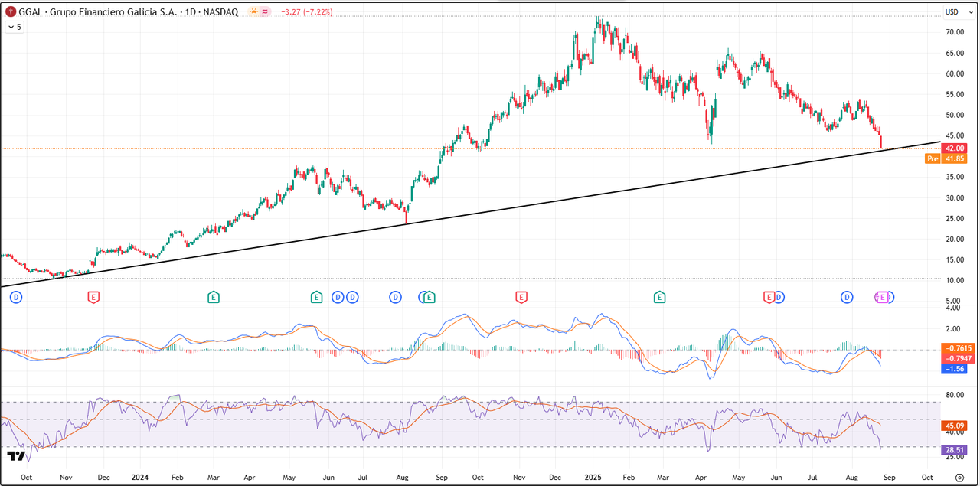The image size is (980, 486).
Task: Click the 2.00 MACD axis label
Action: pos(952,329)
